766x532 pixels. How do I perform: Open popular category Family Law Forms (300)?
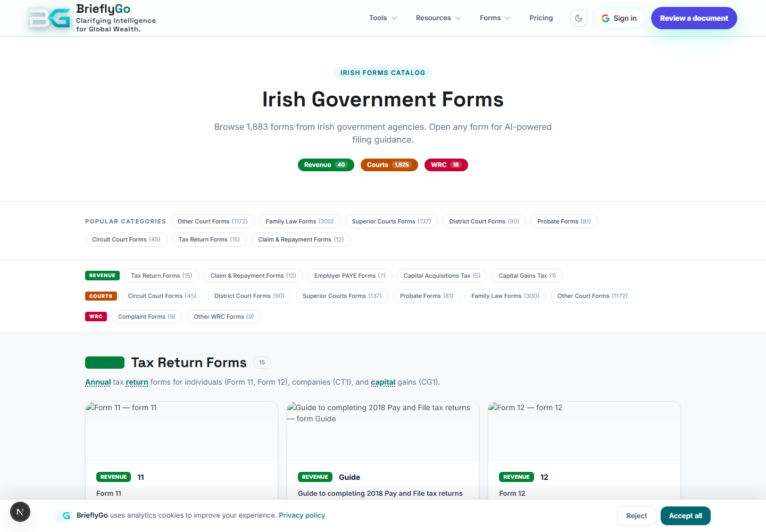[300, 221]
